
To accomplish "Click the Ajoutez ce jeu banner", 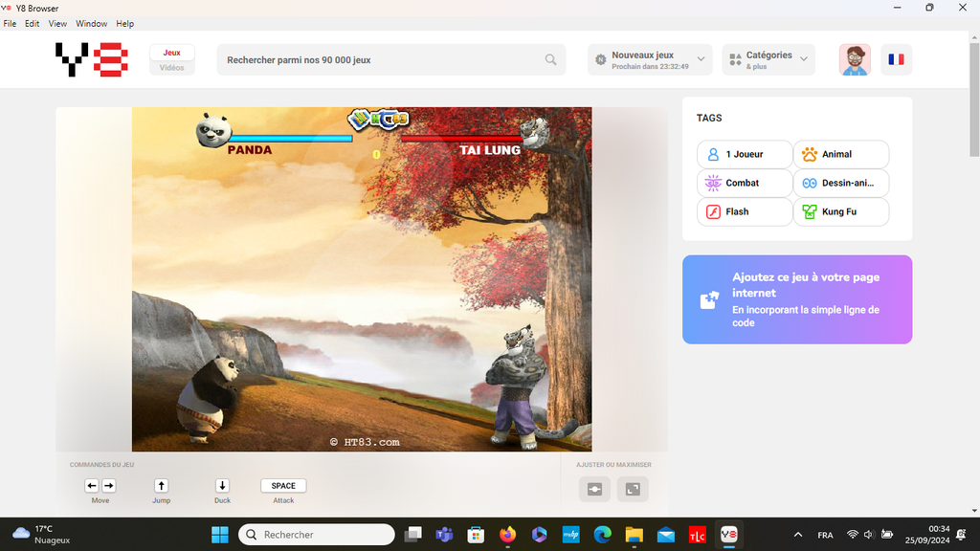I will click(x=796, y=299).
